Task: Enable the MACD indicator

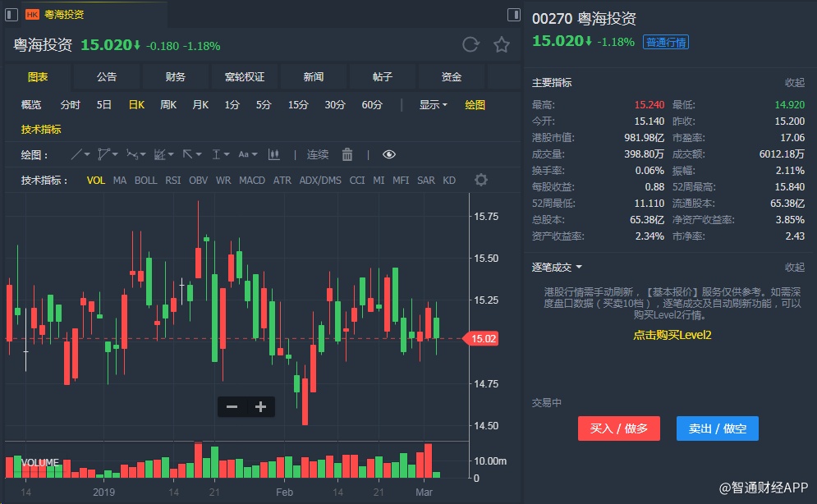Action: [252, 180]
